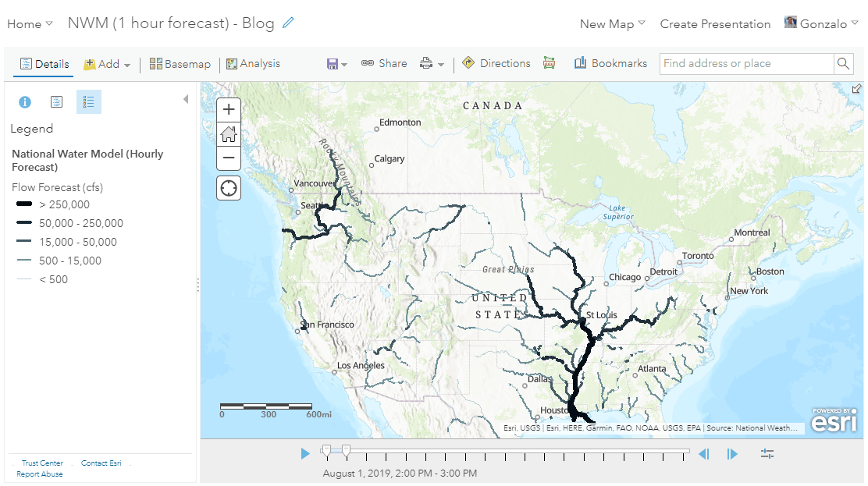Show the About info panel icon
The height and width of the screenshot is (486, 868).
25,102
